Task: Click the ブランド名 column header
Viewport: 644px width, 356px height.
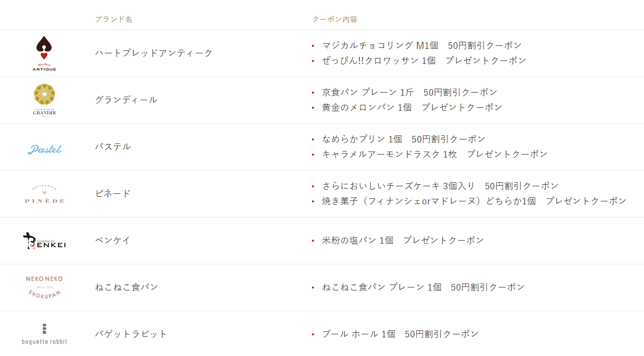Action: click(114, 19)
